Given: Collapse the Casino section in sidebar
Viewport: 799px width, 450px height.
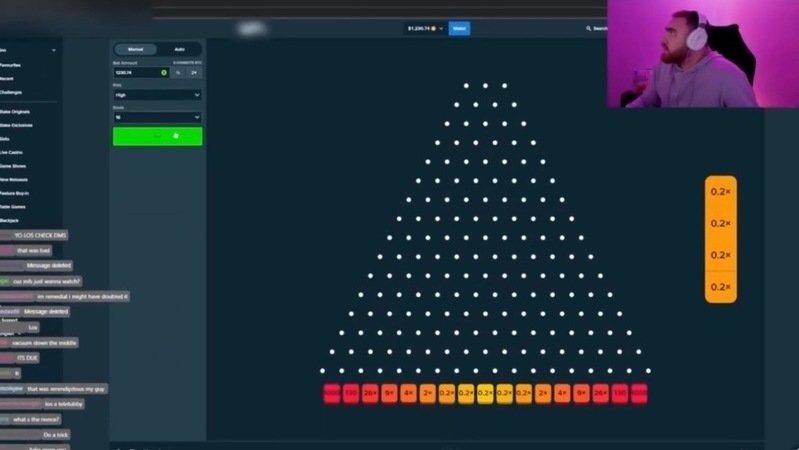Looking at the screenshot, I should (x=53, y=50).
